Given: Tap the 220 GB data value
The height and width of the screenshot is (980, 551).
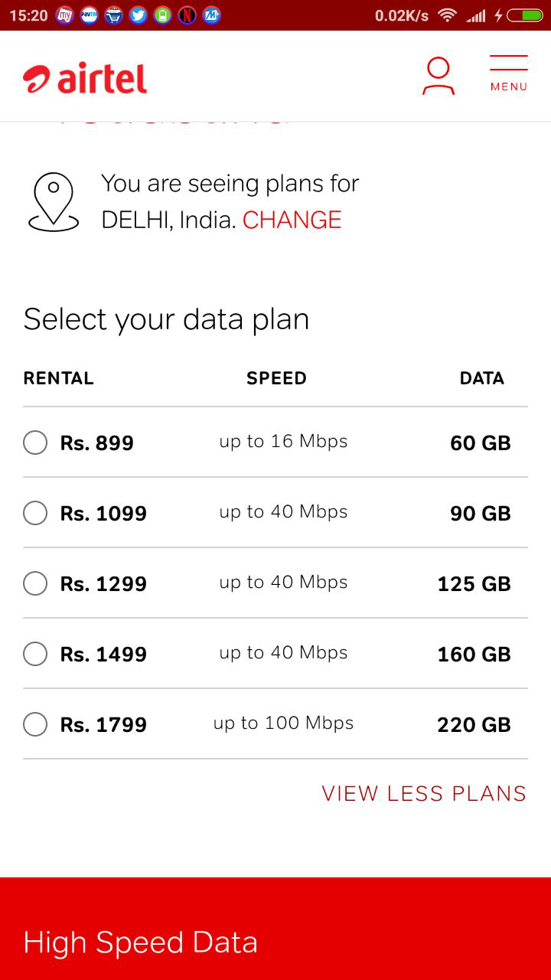Looking at the screenshot, I should click(474, 725).
